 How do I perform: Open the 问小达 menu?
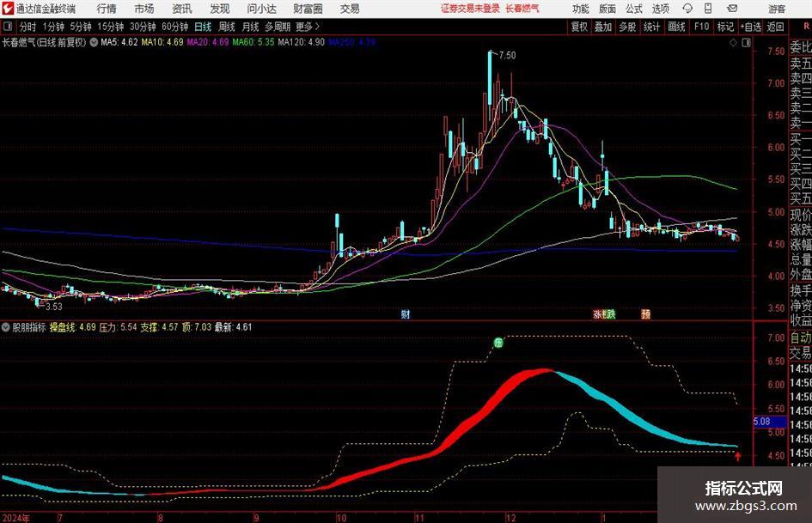(x=261, y=9)
